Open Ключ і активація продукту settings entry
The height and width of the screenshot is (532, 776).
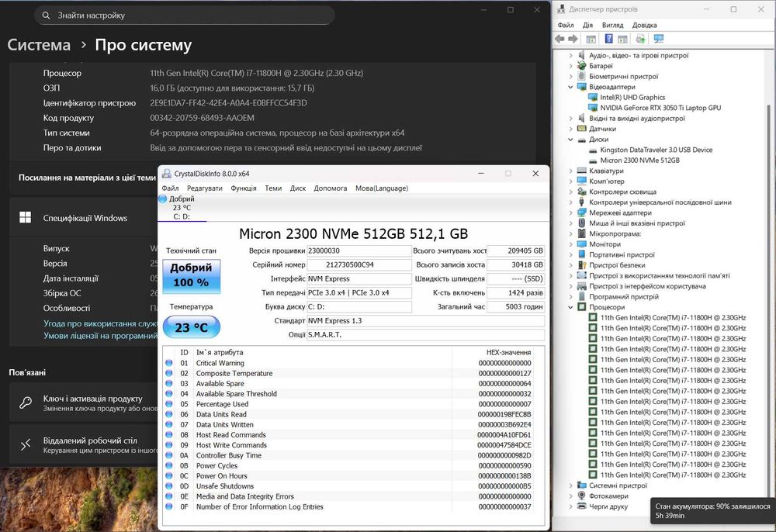(x=83, y=402)
